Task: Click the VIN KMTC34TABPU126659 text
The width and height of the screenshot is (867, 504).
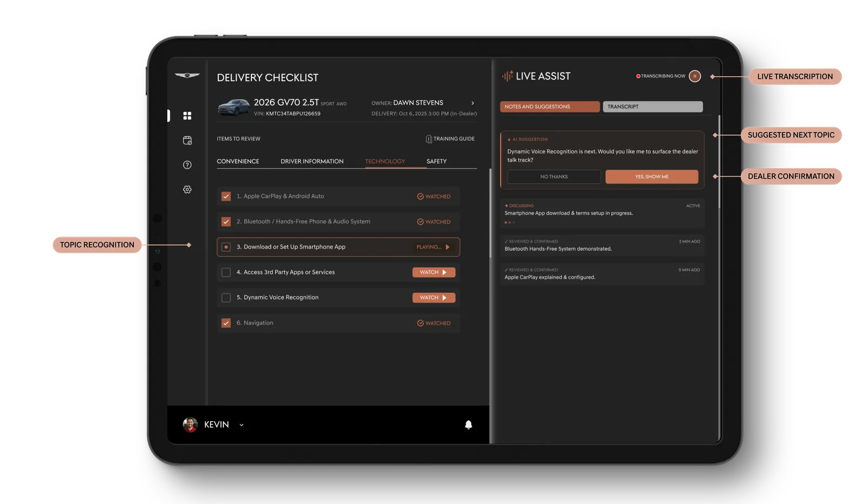Action: (287, 114)
